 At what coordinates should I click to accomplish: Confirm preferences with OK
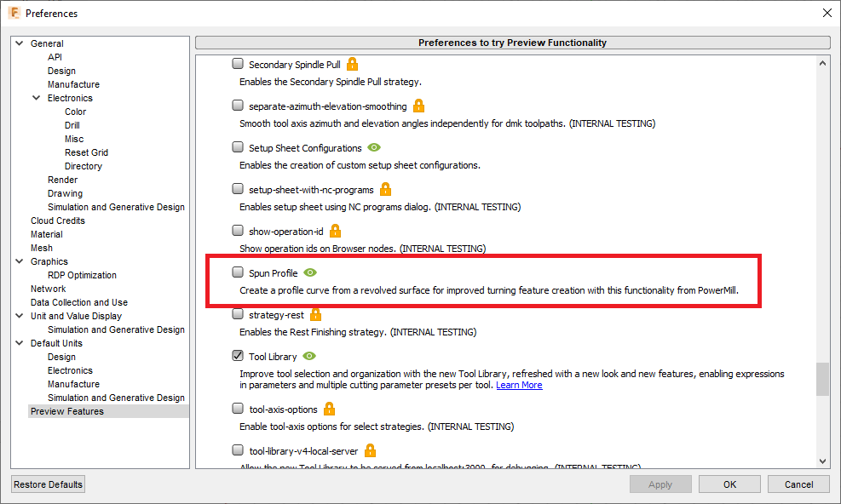coord(729,484)
